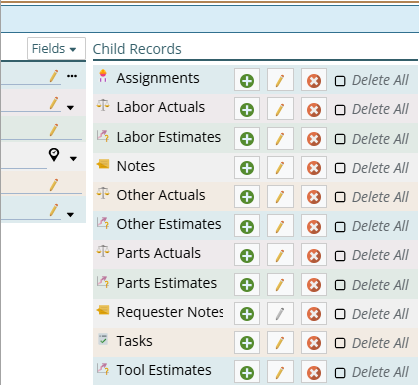Screen dimensions: 419x385
Task: Select the Tasks child record label
Action: pyautogui.click(x=135, y=341)
